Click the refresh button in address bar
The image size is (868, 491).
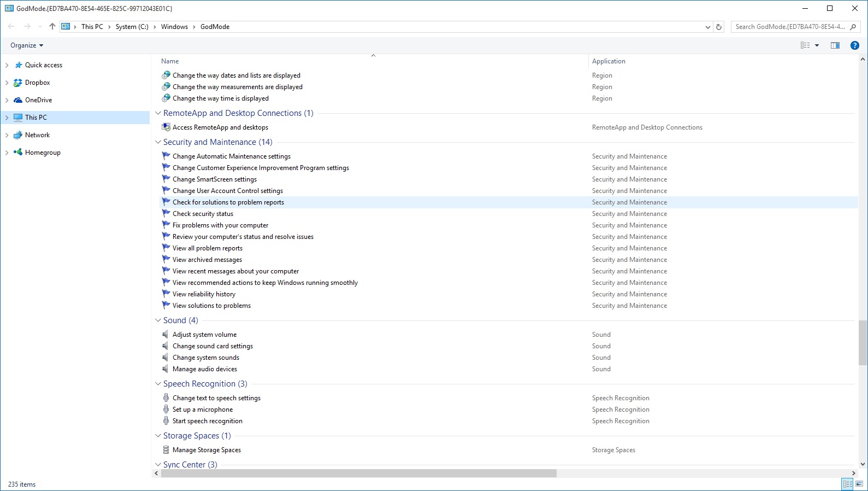[x=719, y=27]
